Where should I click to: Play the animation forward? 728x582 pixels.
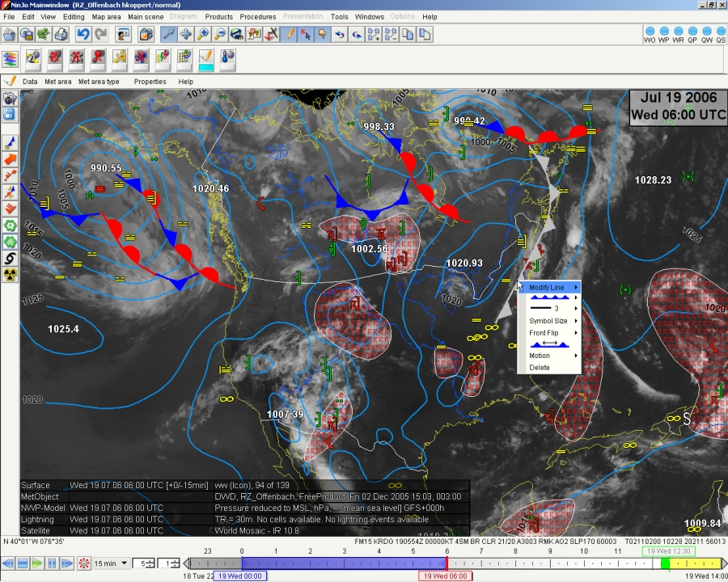pyautogui.click(x=36, y=563)
